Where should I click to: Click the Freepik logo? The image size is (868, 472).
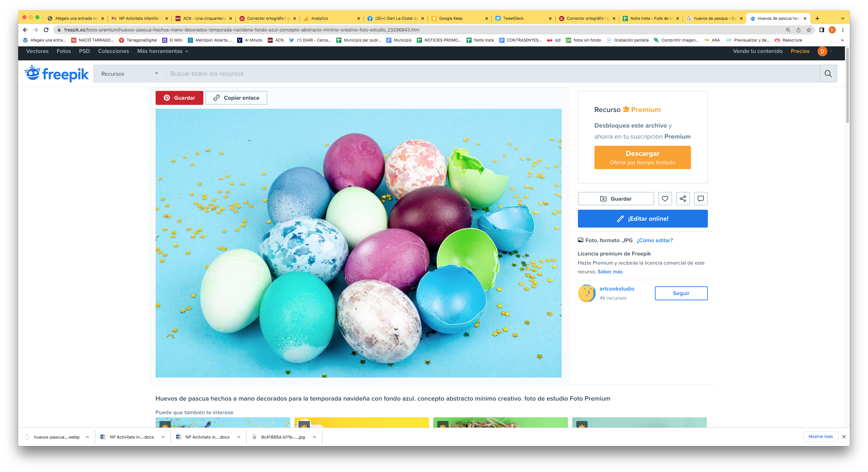pos(57,73)
